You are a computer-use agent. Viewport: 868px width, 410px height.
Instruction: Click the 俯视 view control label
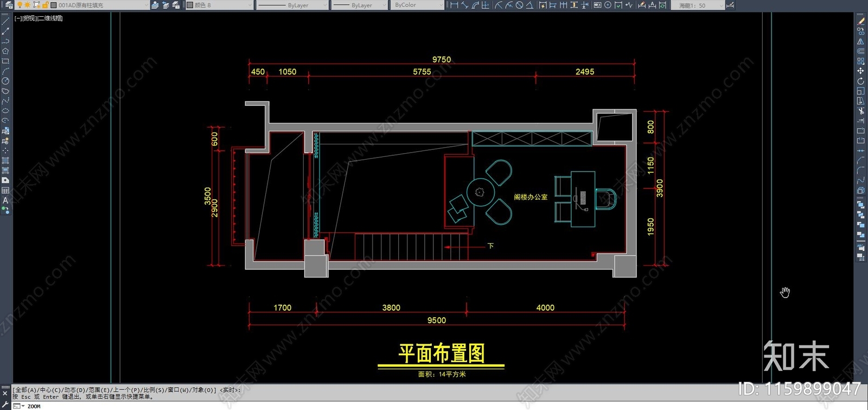coord(29,18)
